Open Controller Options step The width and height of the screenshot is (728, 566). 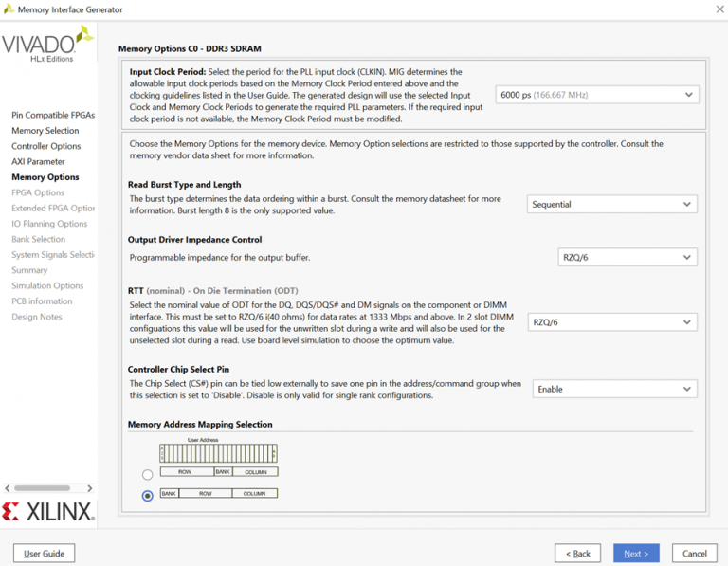click(x=45, y=146)
